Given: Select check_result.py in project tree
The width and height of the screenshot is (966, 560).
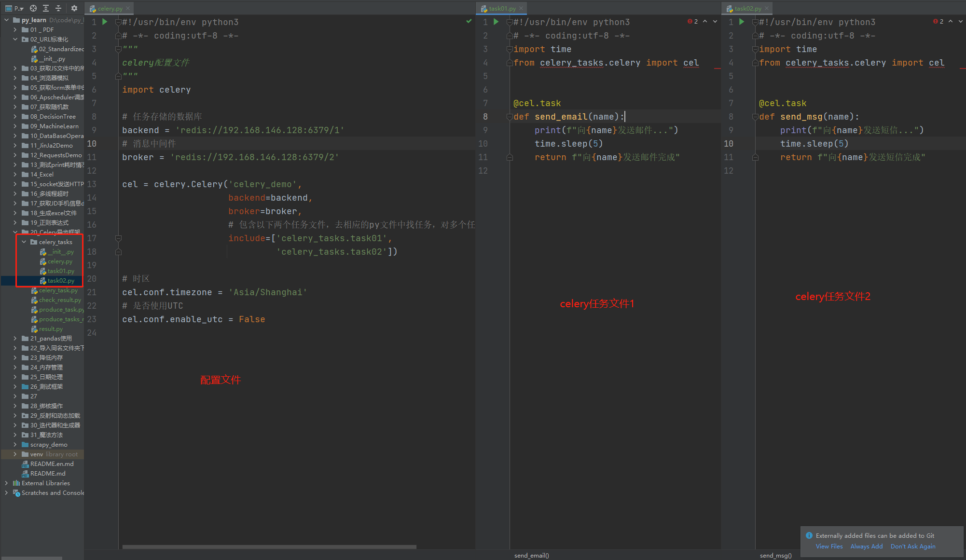Looking at the screenshot, I should click(x=60, y=300).
